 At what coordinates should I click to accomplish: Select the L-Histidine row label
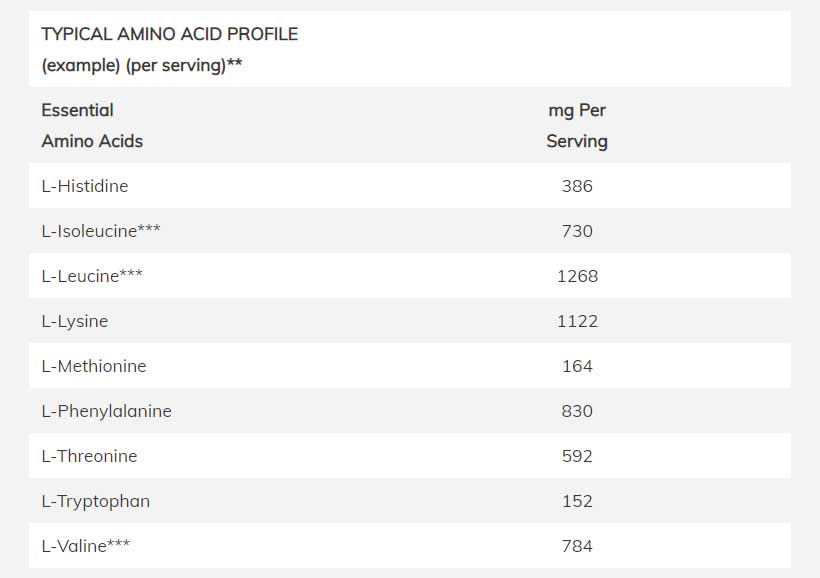[85, 186]
